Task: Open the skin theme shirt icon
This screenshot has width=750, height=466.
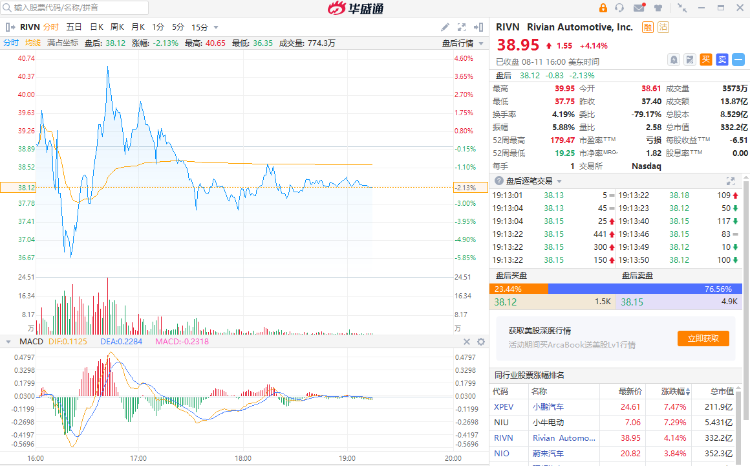Action: [x=659, y=8]
